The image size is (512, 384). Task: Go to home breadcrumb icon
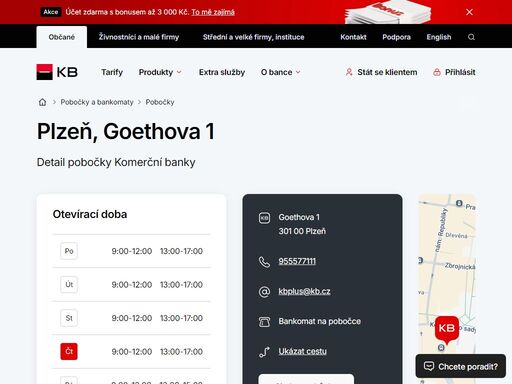(42, 102)
